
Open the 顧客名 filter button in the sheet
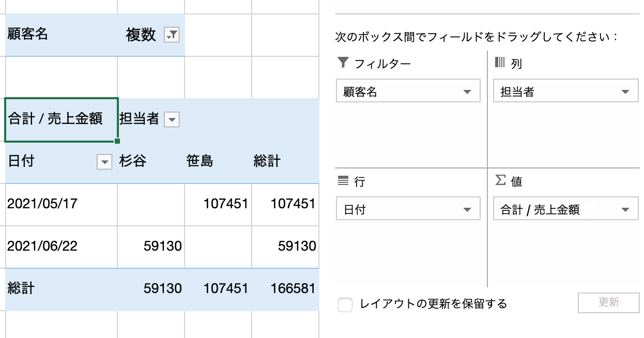(x=172, y=35)
